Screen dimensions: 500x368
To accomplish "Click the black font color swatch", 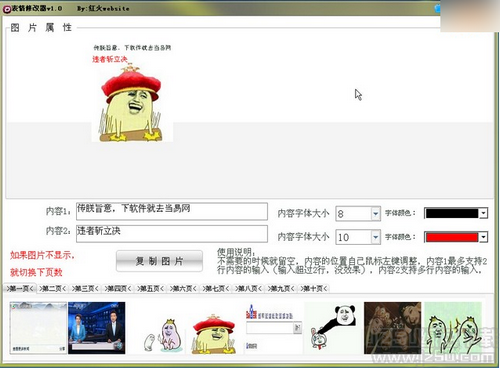I will 452,213.
